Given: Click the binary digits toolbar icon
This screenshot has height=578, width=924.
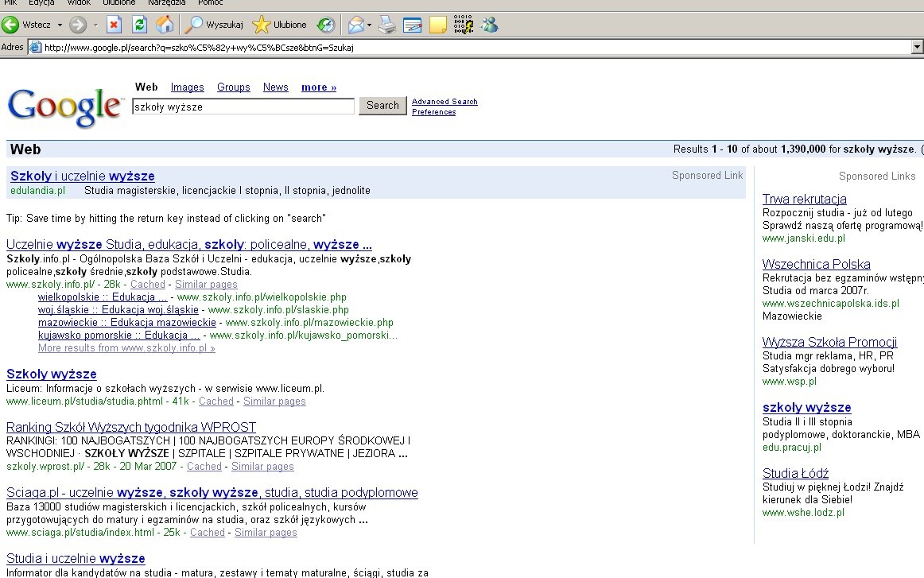Looking at the screenshot, I should tap(463, 25).
